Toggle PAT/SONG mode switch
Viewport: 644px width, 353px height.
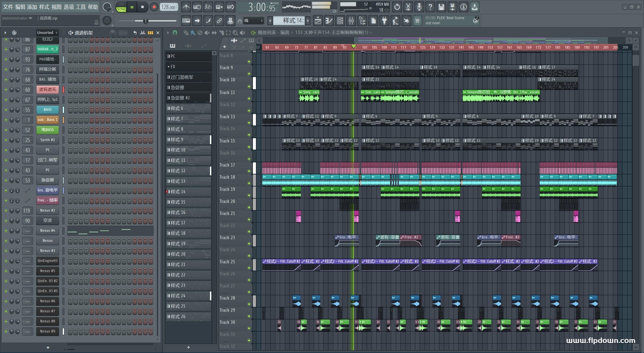pyautogui.click(x=121, y=7)
